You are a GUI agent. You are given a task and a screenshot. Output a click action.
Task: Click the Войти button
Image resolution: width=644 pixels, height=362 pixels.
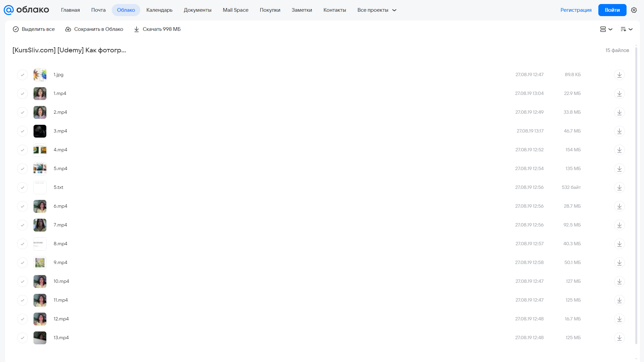(612, 10)
